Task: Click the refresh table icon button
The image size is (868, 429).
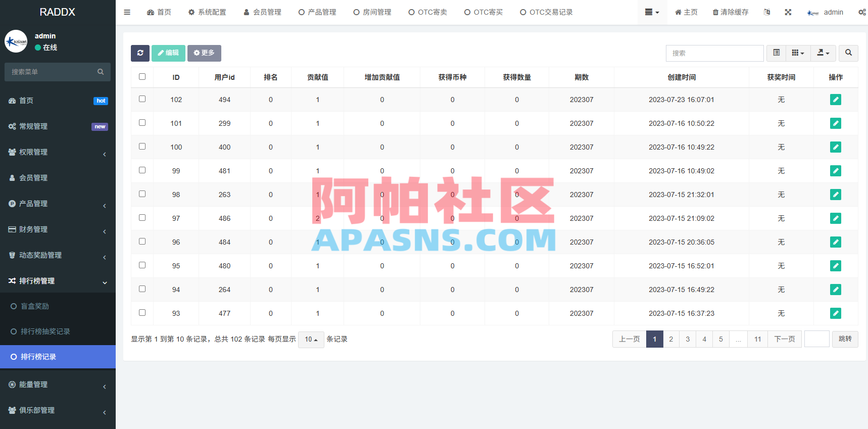Action: (x=140, y=53)
